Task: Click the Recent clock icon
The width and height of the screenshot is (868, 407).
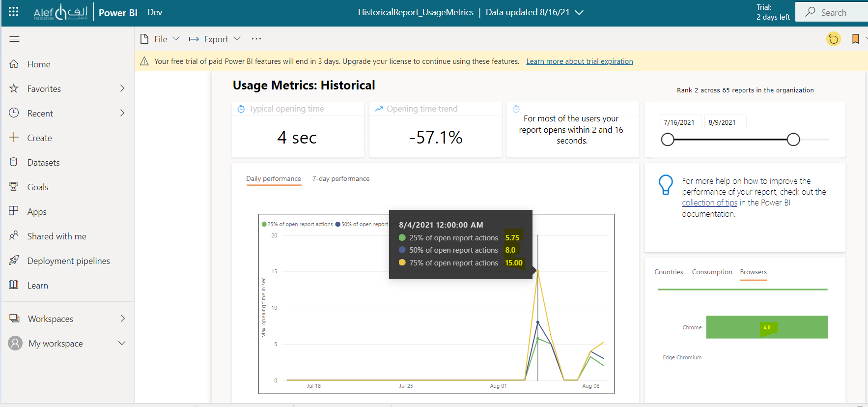Action: tap(14, 113)
